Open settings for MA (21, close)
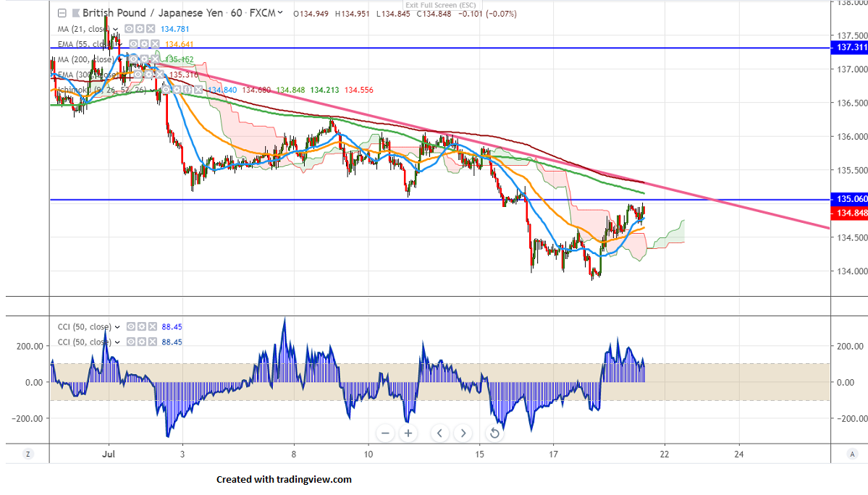 pyautogui.click(x=140, y=29)
